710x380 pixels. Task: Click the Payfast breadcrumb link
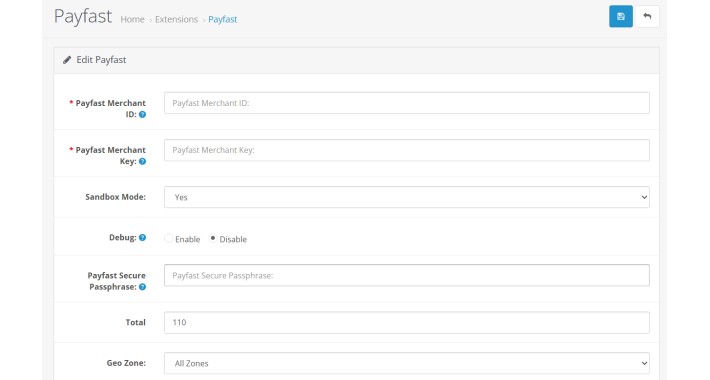[x=222, y=19]
